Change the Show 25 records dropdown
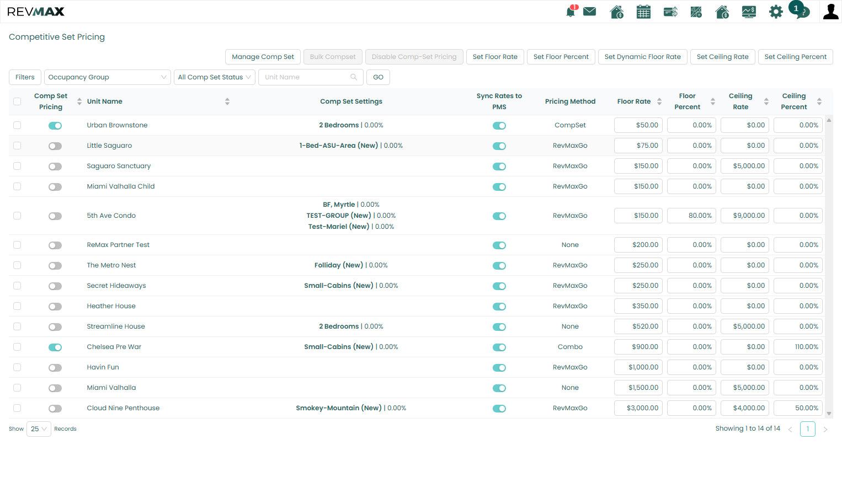The image size is (842, 504). (x=39, y=429)
